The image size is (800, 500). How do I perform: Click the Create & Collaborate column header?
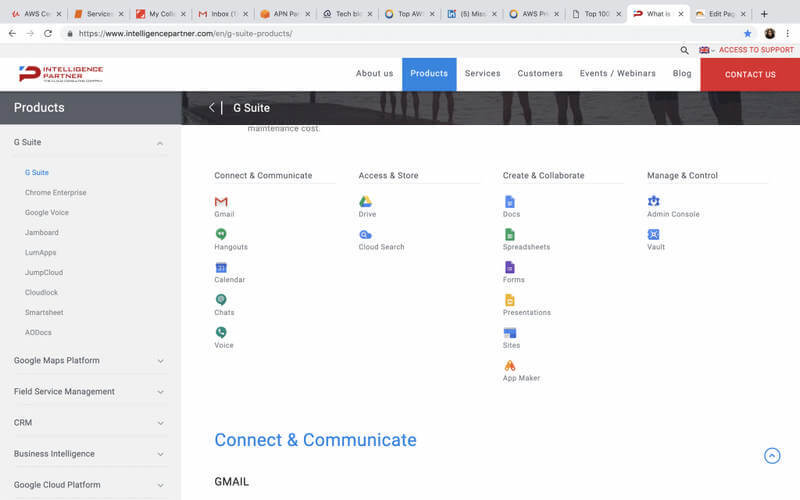point(543,175)
